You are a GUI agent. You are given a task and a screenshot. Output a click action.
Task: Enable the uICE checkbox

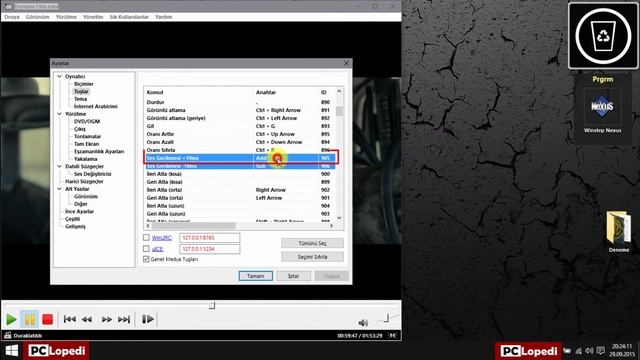pos(146,248)
